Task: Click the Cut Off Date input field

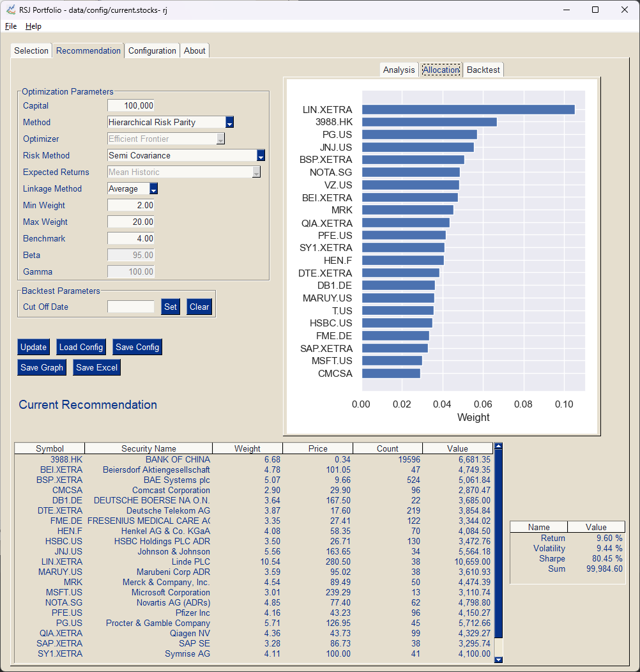Action: [131, 307]
